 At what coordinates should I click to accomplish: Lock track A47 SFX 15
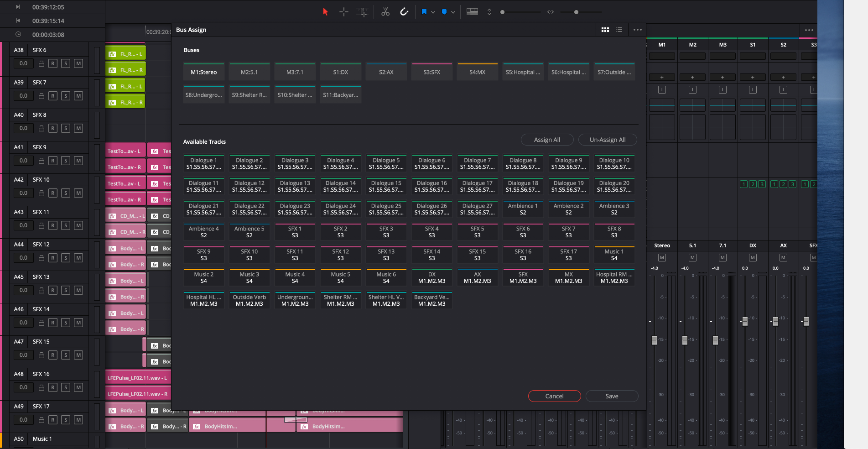tap(41, 355)
